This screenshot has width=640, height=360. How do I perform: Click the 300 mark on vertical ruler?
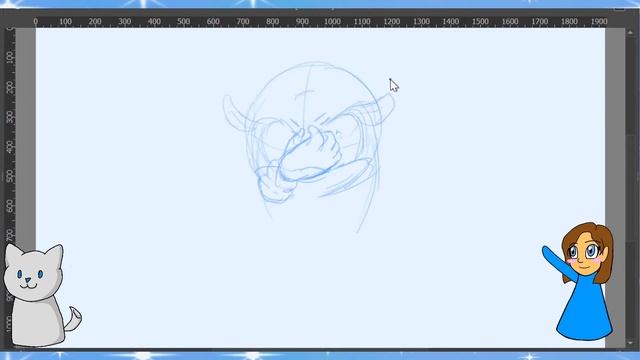[10, 117]
